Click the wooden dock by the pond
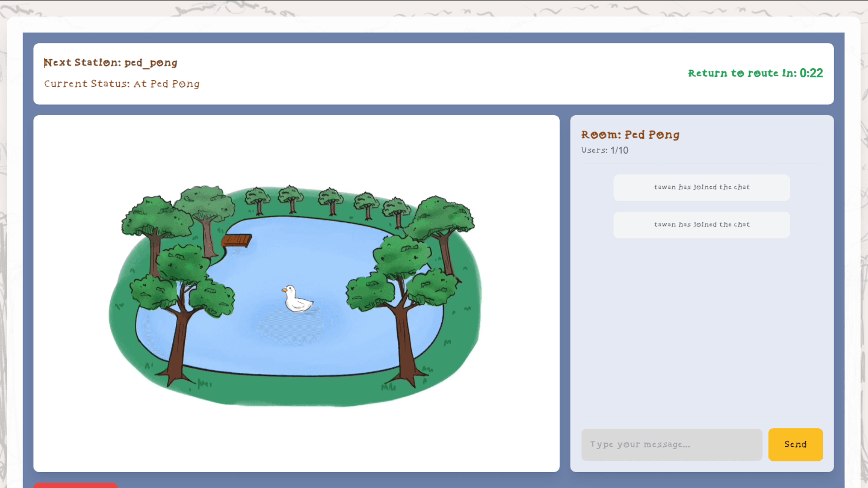This screenshot has width=868, height=488. tap(236, 240)
